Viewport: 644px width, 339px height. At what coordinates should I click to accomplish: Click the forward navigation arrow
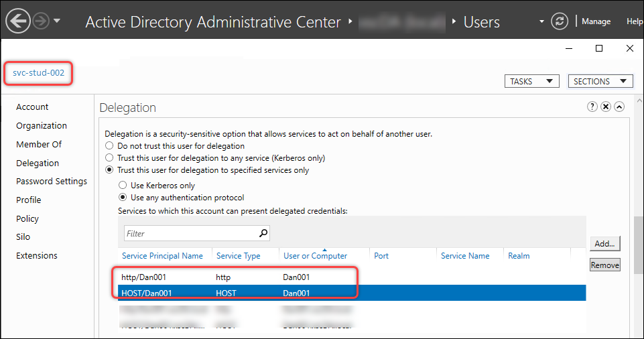click(41, 21)
